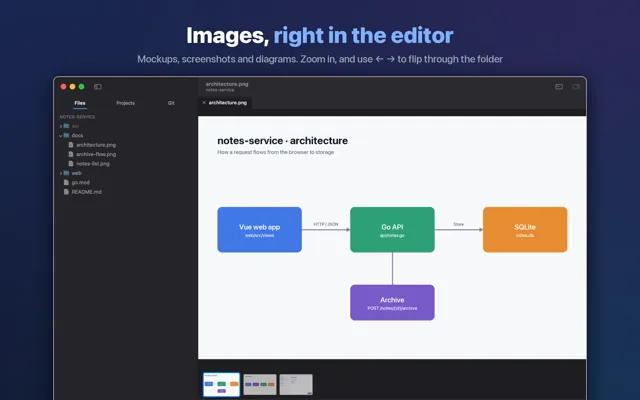640x400 pixels.
Task: Click the file icon beside notes-list.png
Action: [x=71, y=163]
